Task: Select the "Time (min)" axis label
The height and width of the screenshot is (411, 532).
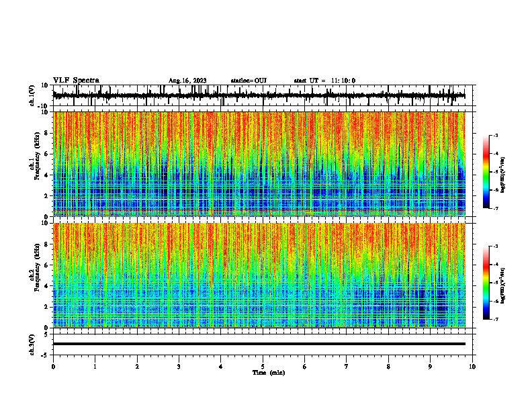Action: point(269,373)
